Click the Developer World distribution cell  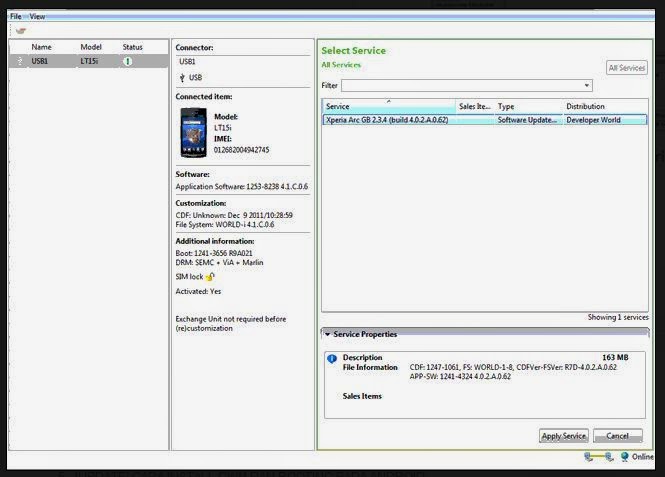pos(593,120)
